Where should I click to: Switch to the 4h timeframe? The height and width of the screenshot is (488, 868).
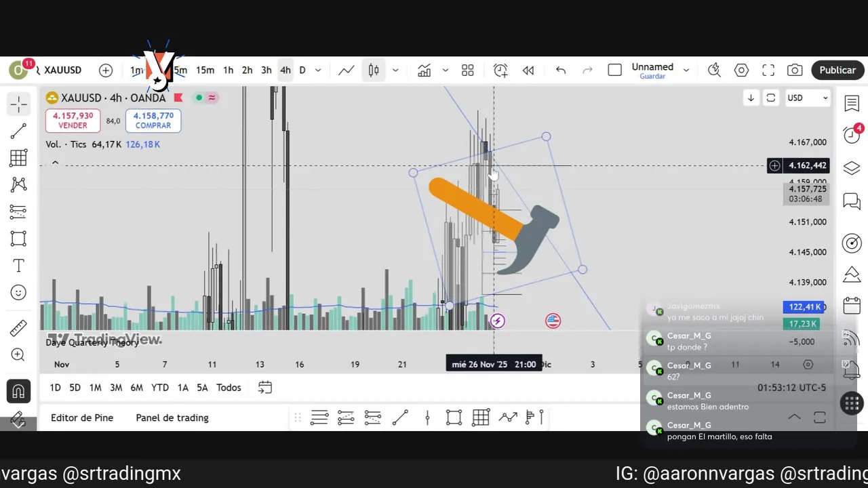click(285, 70)
